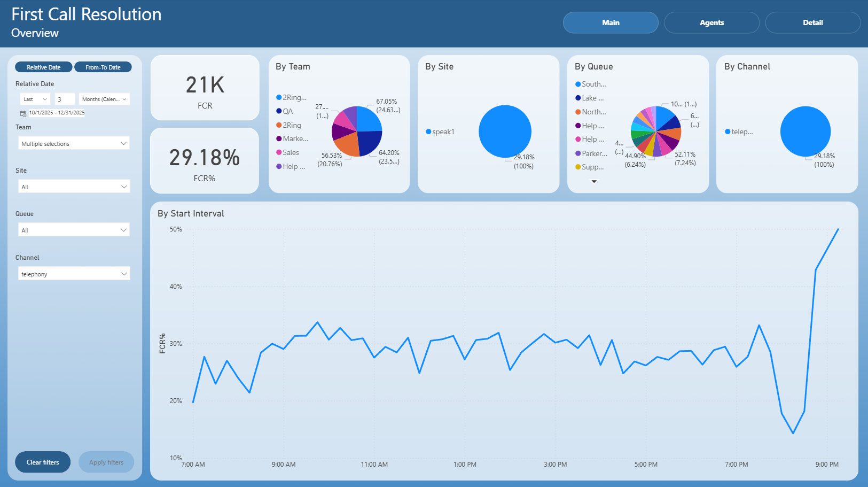Image resolution: width=868 pixels, height=487 pixels.
Task: Switch to From-To Date mode
Action: 103,67
